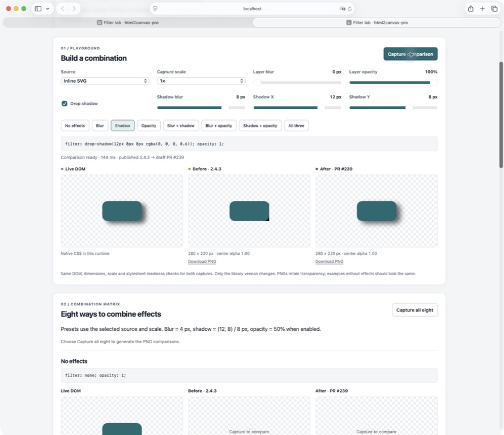Adjust the Shadow X slider

coord(297,108)
